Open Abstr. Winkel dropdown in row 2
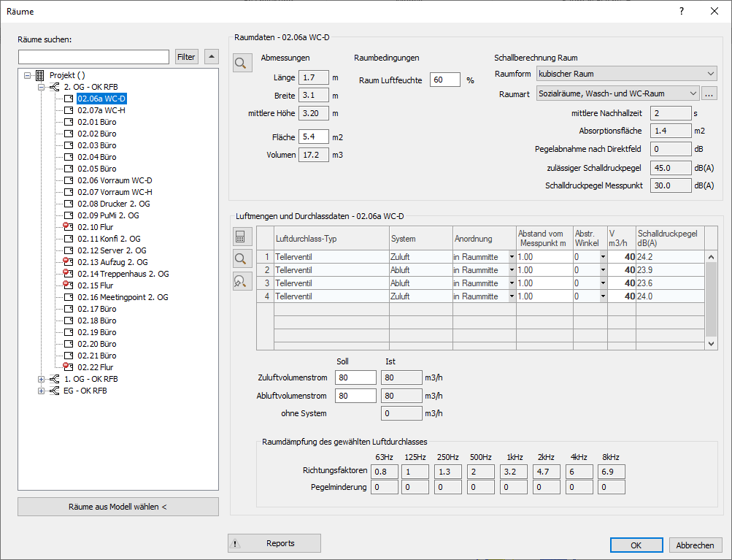The width and height of the screenshot is (732, 560). [603, 270]
